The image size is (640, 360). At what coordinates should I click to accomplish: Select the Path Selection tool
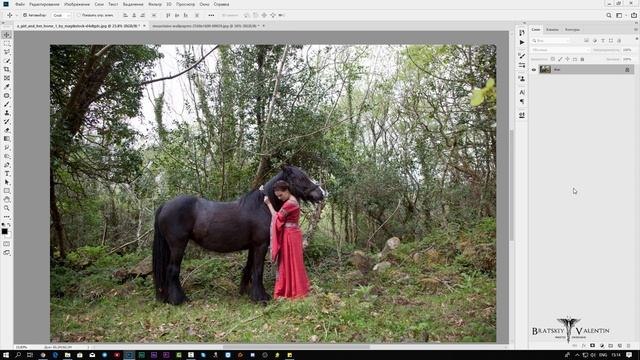7,182
